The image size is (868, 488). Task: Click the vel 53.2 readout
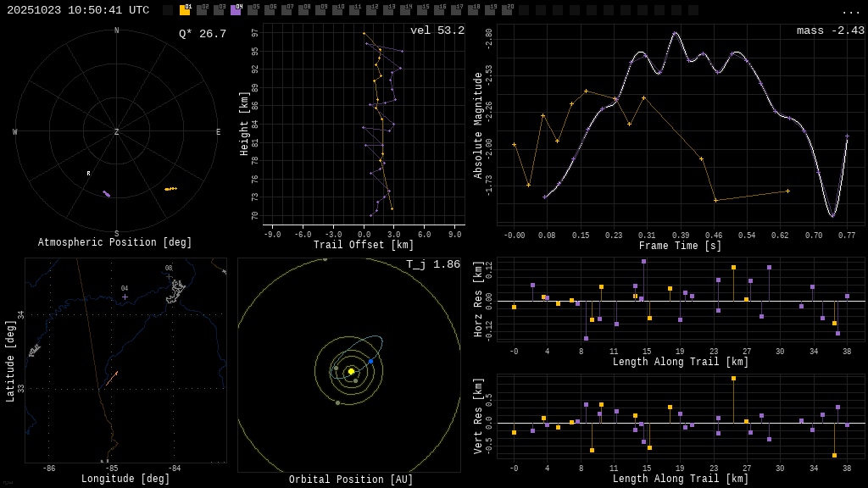tap(437, 30)
